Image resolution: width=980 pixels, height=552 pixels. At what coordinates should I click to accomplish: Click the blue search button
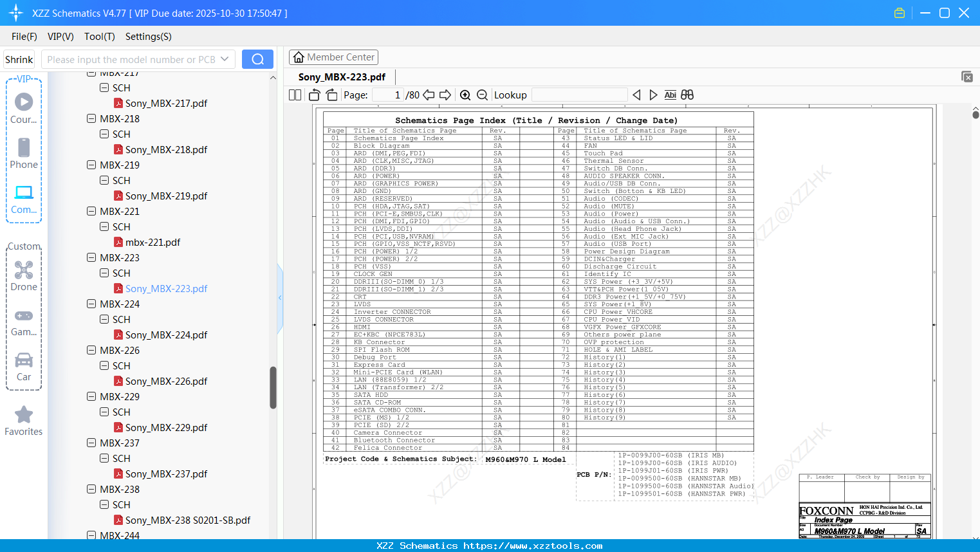257,59
